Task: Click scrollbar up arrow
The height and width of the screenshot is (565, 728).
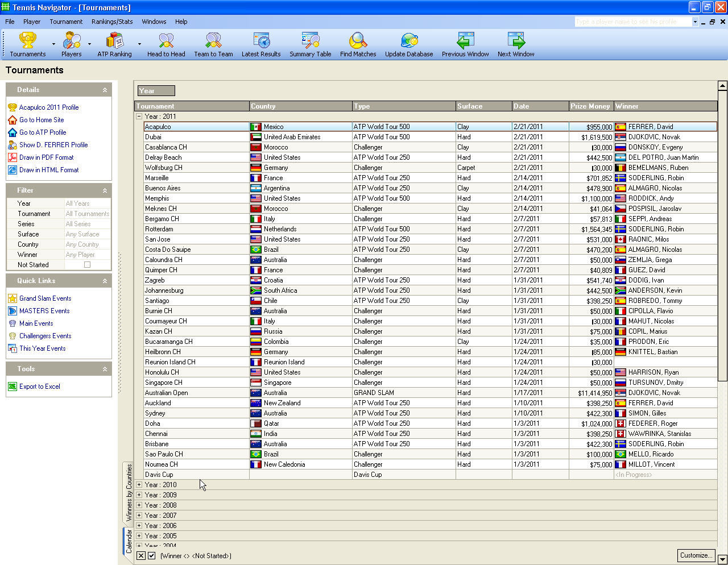Action: [722, 86]
